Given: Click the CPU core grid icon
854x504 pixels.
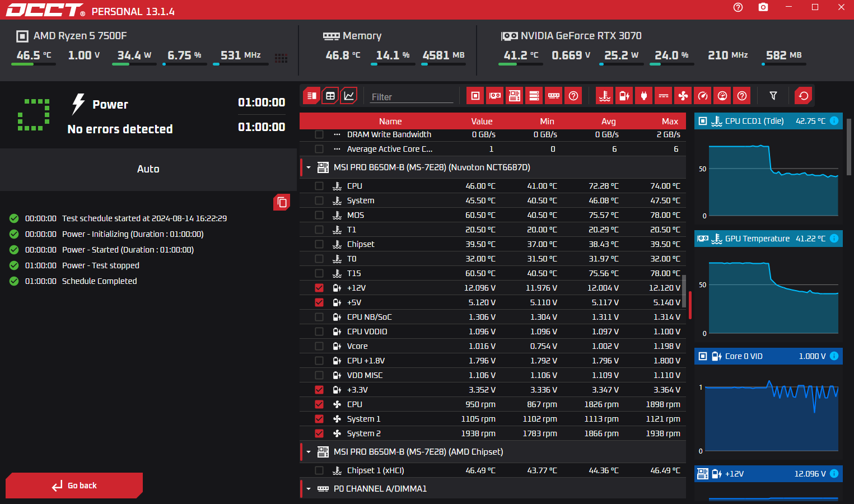Looking at the screenshot, I should pyautogui.click(x=281, y=58).
